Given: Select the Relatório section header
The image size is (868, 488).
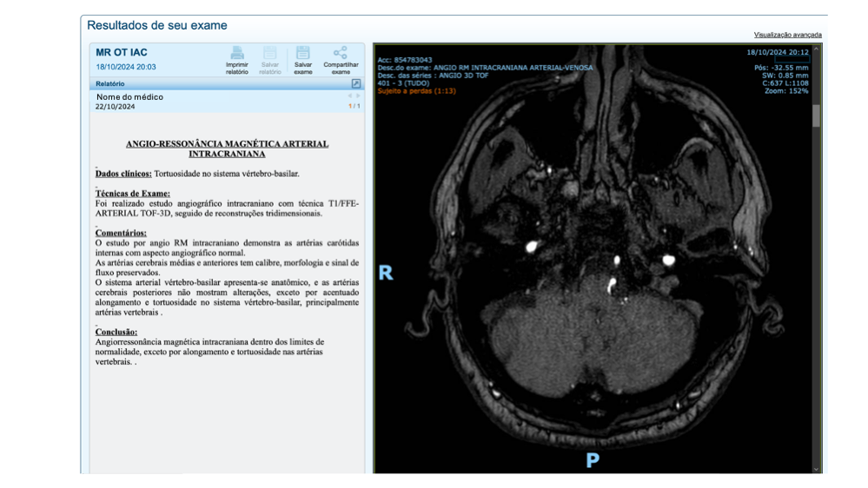Looking at the screenshot, I should (x=110, y=83).
